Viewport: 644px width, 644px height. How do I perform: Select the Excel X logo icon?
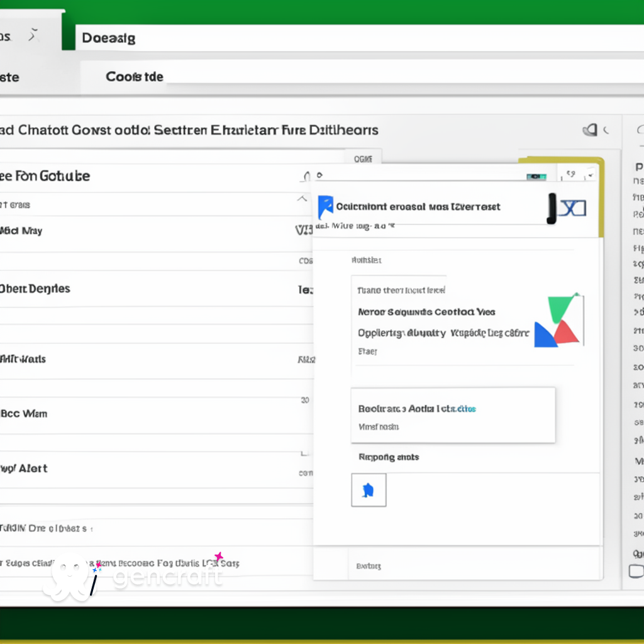tap(572, 208)
